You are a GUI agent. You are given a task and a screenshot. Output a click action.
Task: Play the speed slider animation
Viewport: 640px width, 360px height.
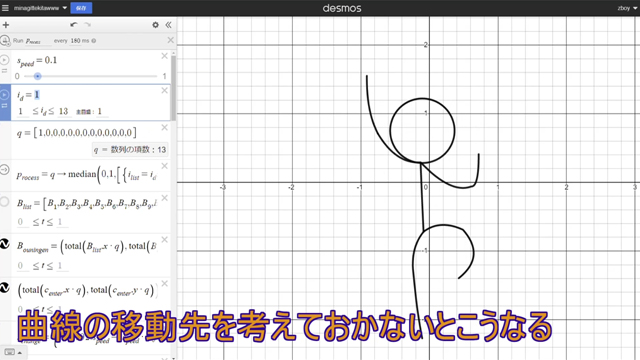pyautogui.click(x=4, y=60)
